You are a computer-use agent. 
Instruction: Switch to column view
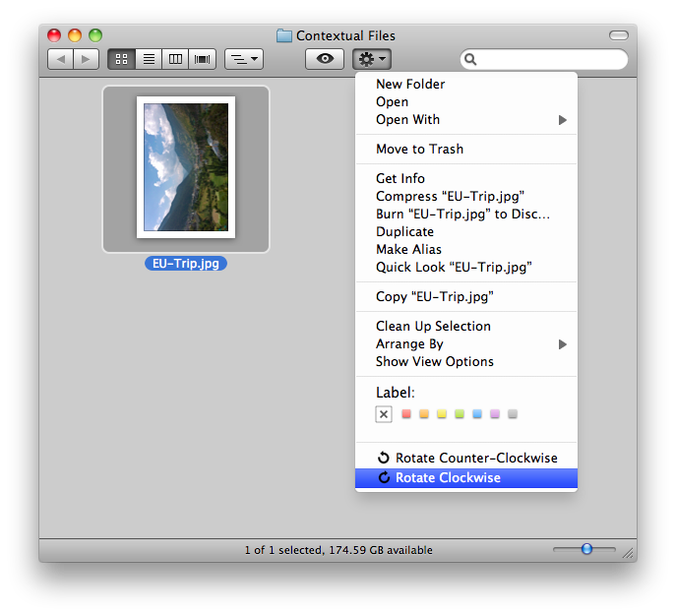(x=176, y=59)
